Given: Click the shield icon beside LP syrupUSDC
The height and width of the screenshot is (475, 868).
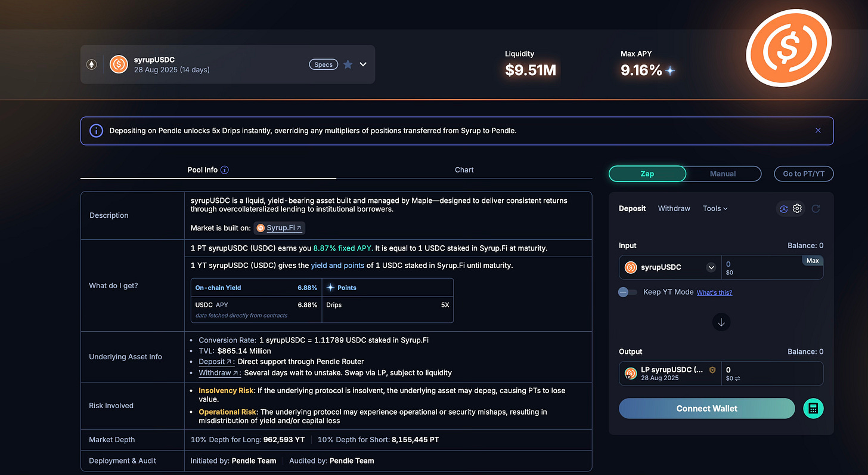Looking at the screenshot, I should click(x=712, y=370).
